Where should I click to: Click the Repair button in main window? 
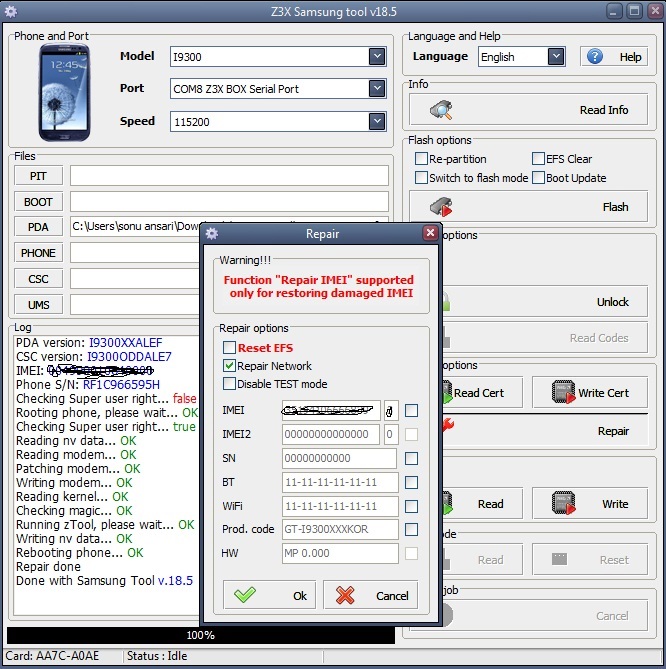tap(545, 431)
